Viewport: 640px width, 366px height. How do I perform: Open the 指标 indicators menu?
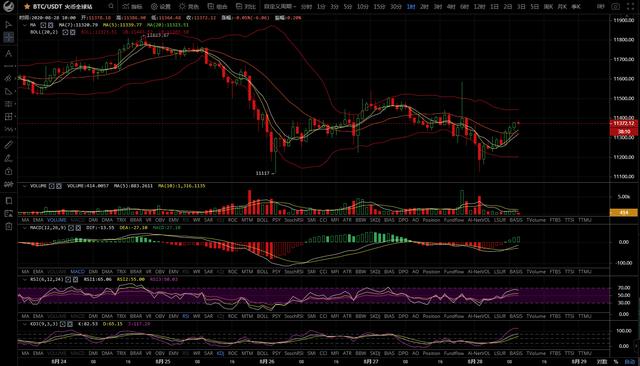pyautogui.click(x=132, y=7)
